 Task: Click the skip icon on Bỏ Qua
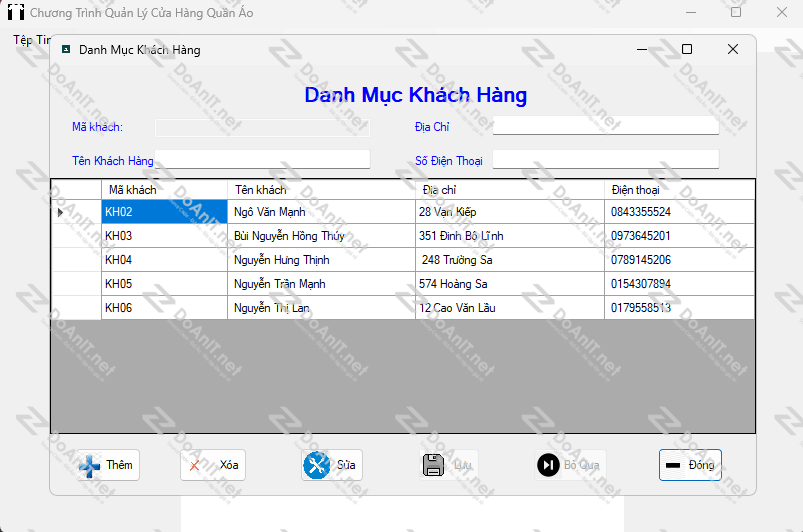click(x=548, y=465)
